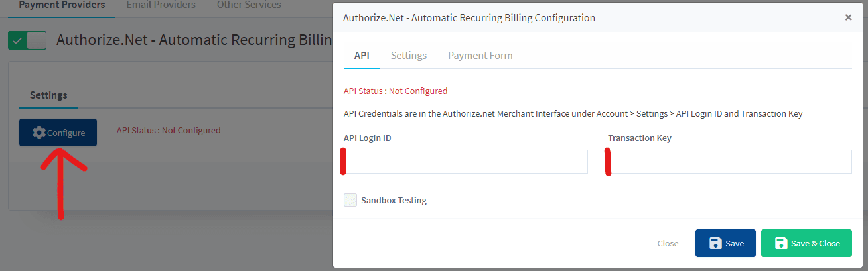The width and height of the screenshot is (868, 271).
Task: Open the Settings tab inside the dialog
Action: click(409, 56)
